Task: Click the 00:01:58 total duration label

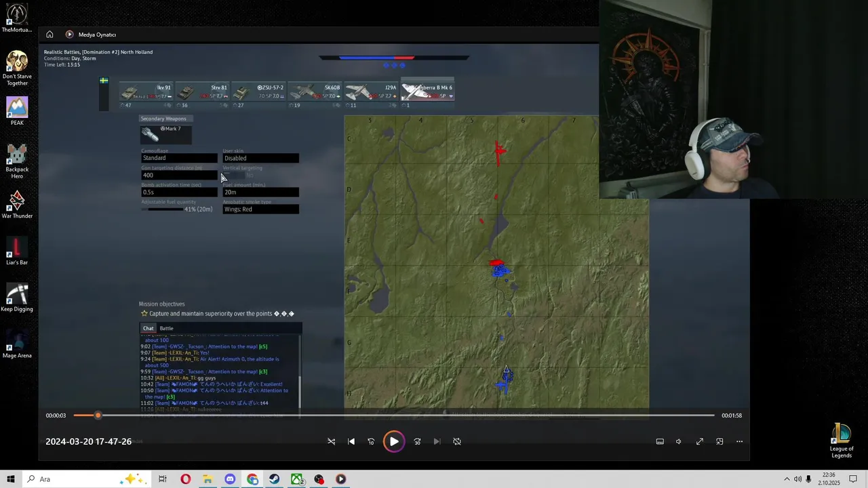Action: (x=732, y=415)
